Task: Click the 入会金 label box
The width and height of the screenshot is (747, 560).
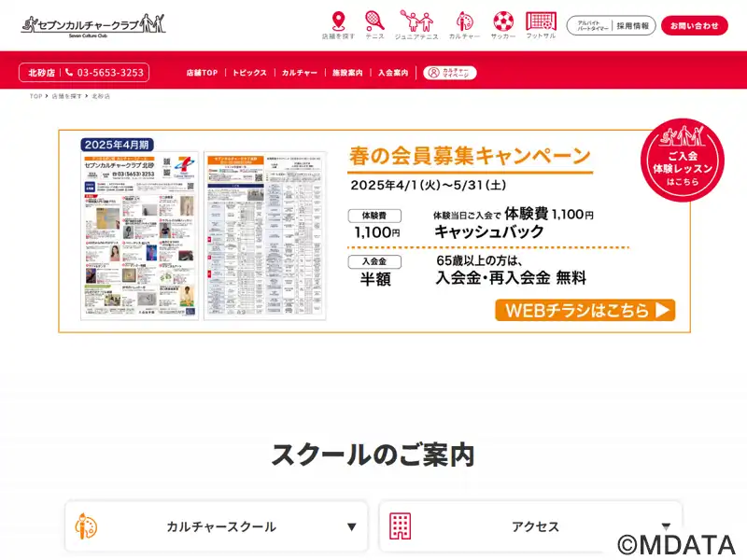Action: pos(374,261)
